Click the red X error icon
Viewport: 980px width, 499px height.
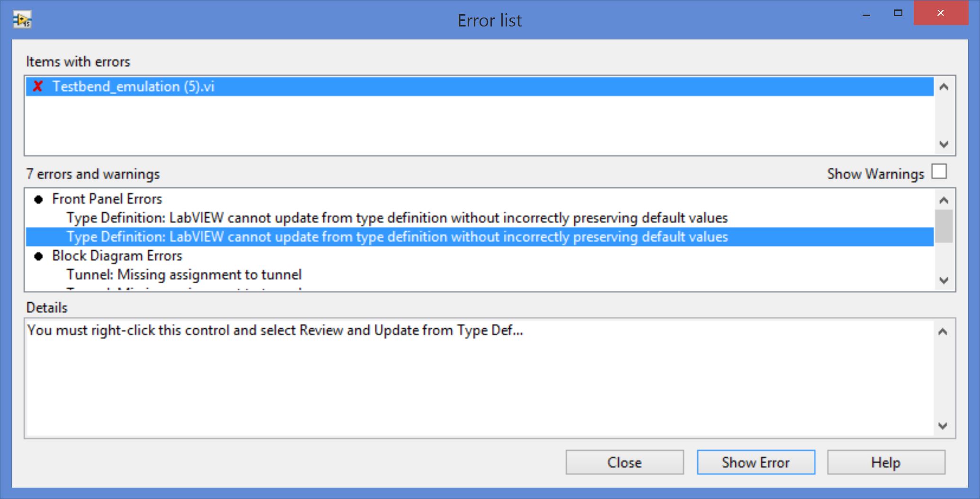tap(38, 87)
